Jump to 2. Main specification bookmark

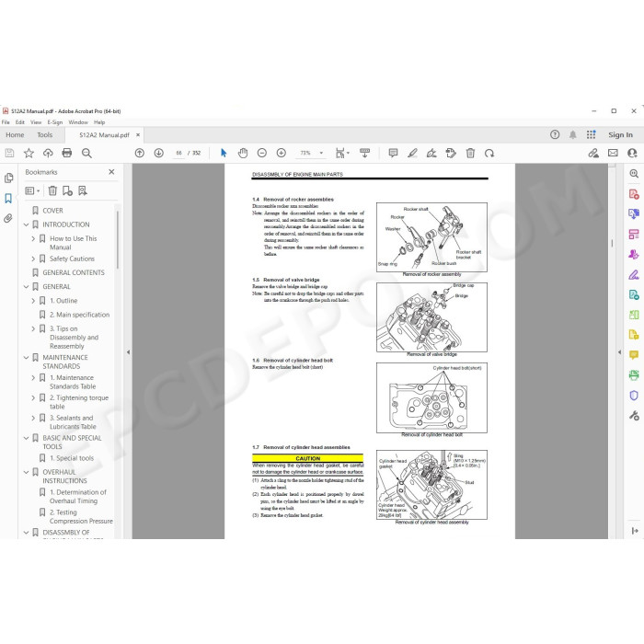click(79, 315)
